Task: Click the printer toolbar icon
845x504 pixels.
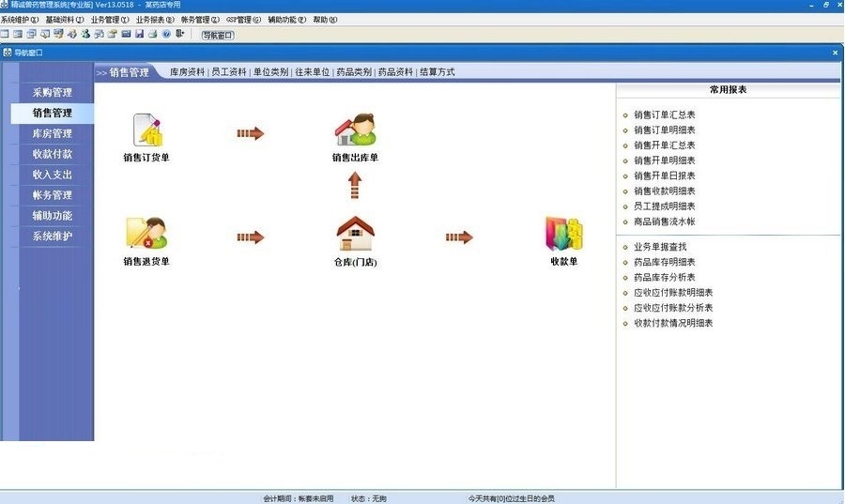Action: (153, 34)
